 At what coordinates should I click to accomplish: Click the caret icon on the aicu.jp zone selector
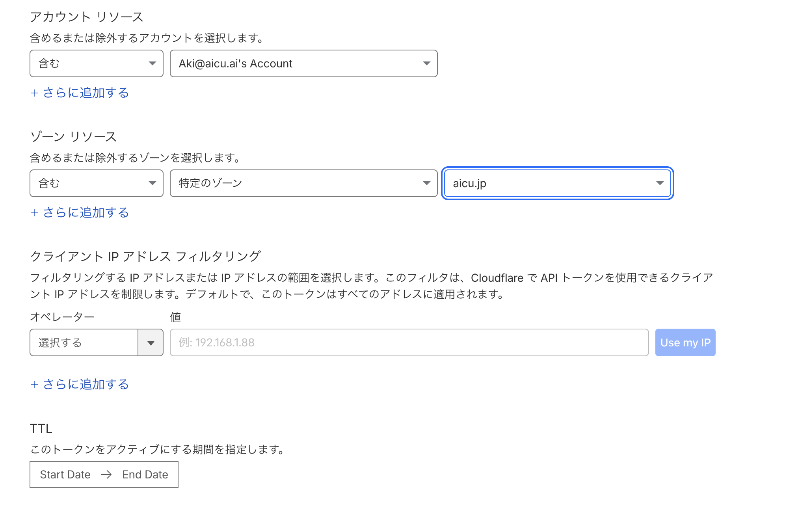coord(659,183)
